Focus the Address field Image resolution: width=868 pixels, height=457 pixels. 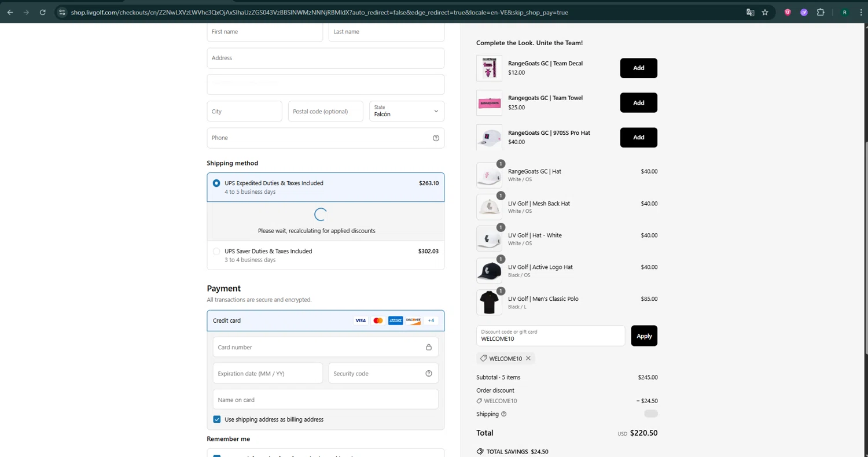pos(326,58)
